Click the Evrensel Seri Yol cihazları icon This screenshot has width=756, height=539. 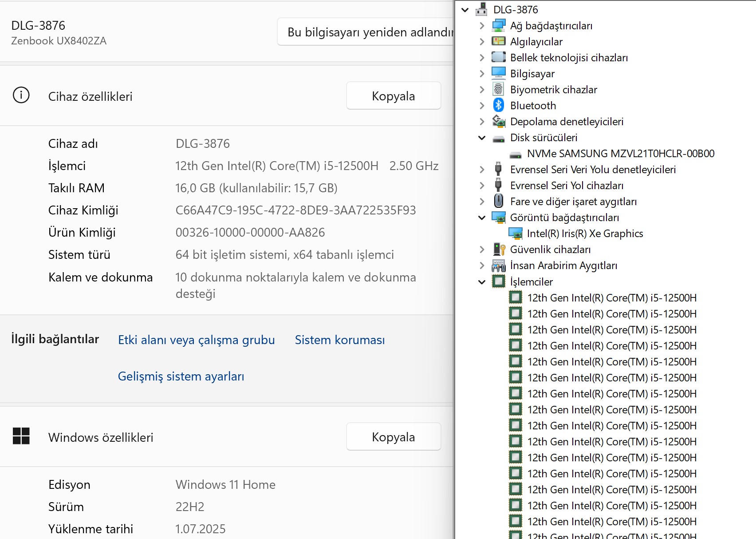(499, 186)
